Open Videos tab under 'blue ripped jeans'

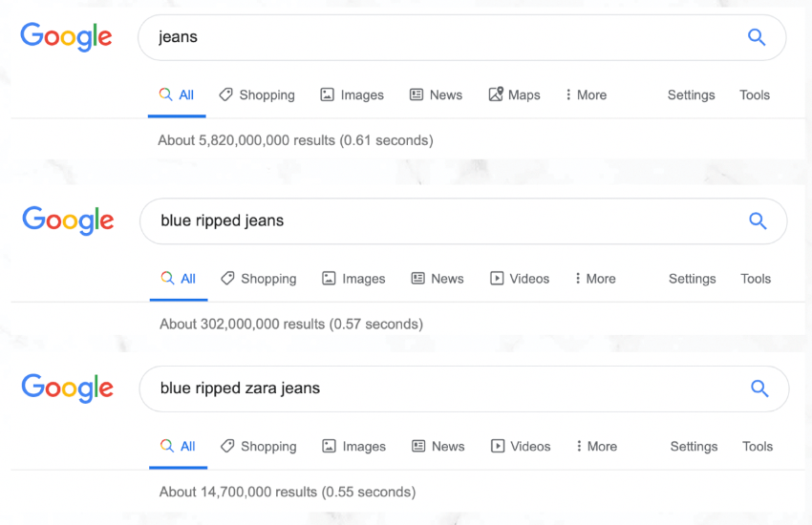tap(520, 279)
